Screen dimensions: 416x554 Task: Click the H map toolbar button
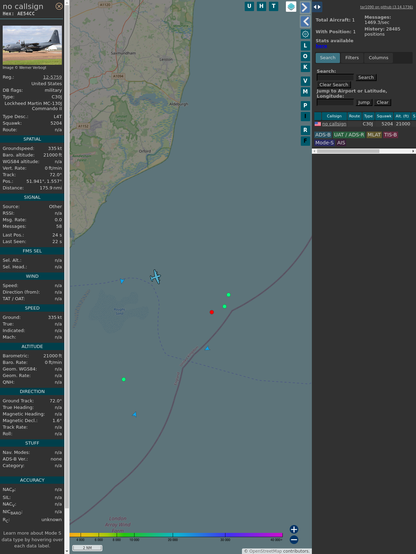[x=261, y=6]
